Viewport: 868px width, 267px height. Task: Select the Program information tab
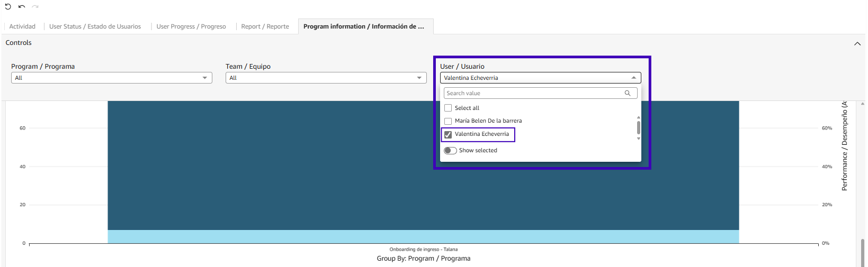coord(365,26)
